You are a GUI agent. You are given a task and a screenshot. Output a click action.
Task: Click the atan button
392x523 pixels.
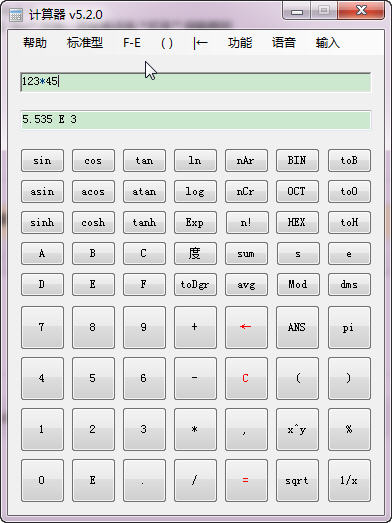[144, 191]
